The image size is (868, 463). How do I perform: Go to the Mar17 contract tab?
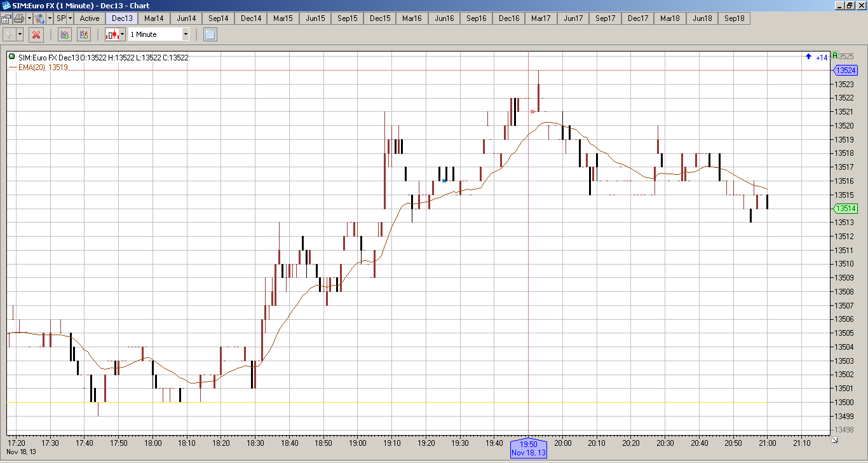click(541, 18)
